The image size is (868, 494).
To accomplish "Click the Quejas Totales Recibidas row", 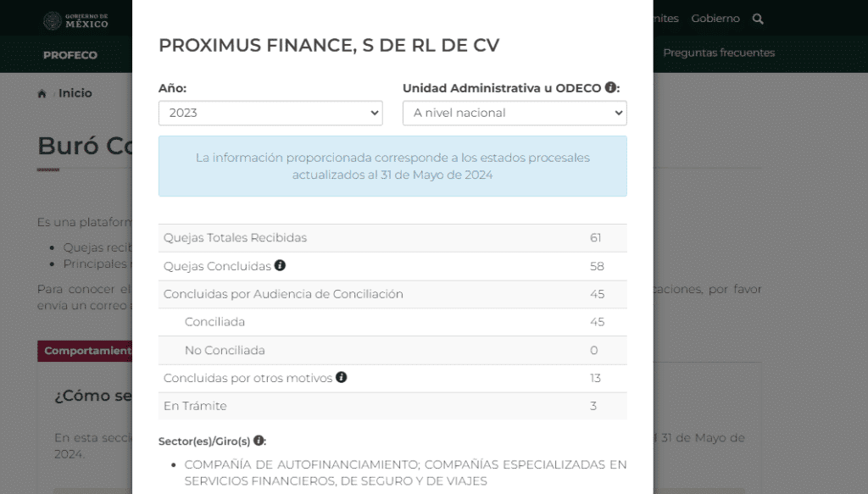I will point(392,238).
